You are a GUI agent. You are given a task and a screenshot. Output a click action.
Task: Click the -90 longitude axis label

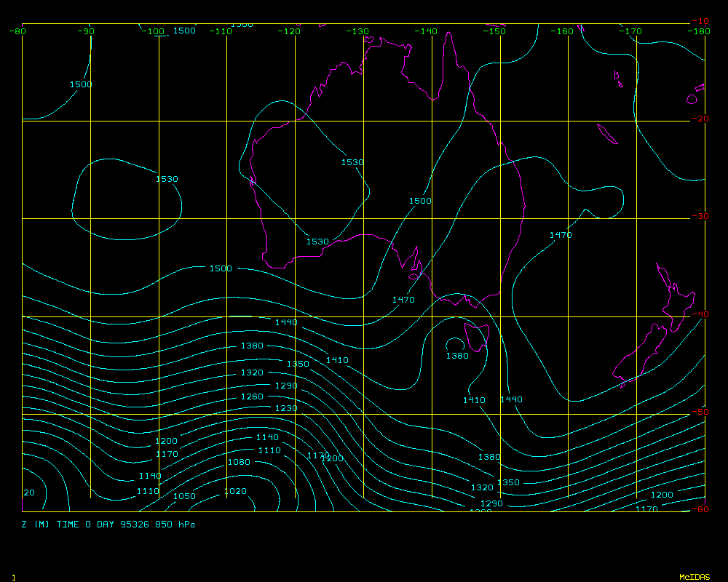tap(86, 31)
